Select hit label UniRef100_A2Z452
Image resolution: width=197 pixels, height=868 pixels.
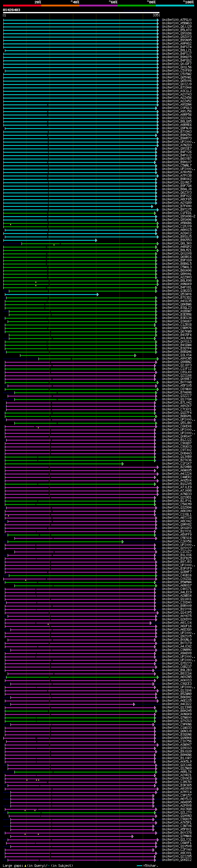(177, 101)
